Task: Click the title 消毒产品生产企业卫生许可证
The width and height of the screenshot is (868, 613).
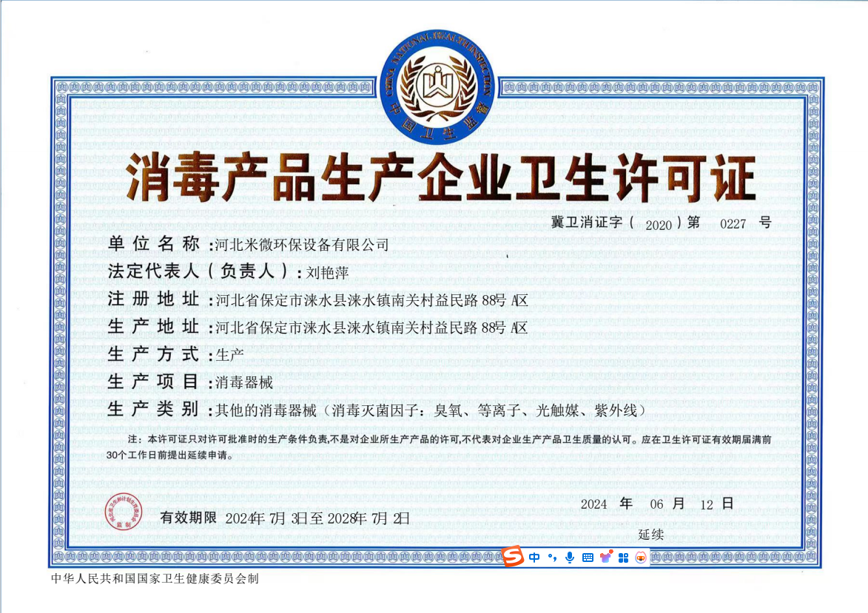Action: point(441,177)
